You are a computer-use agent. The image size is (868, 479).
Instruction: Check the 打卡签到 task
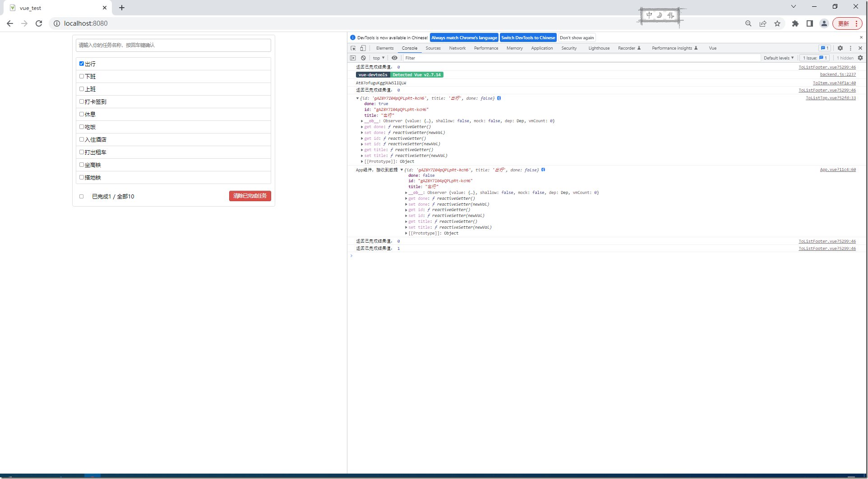coord(82,101)
